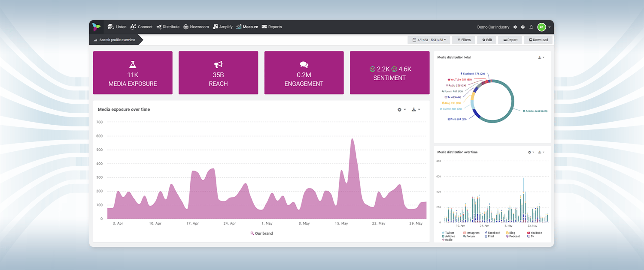Image resolution: width=644 pixels, height=270 pixels.
Task: Toggle Our brand legend in exposure chart
Action: (261, 234)
